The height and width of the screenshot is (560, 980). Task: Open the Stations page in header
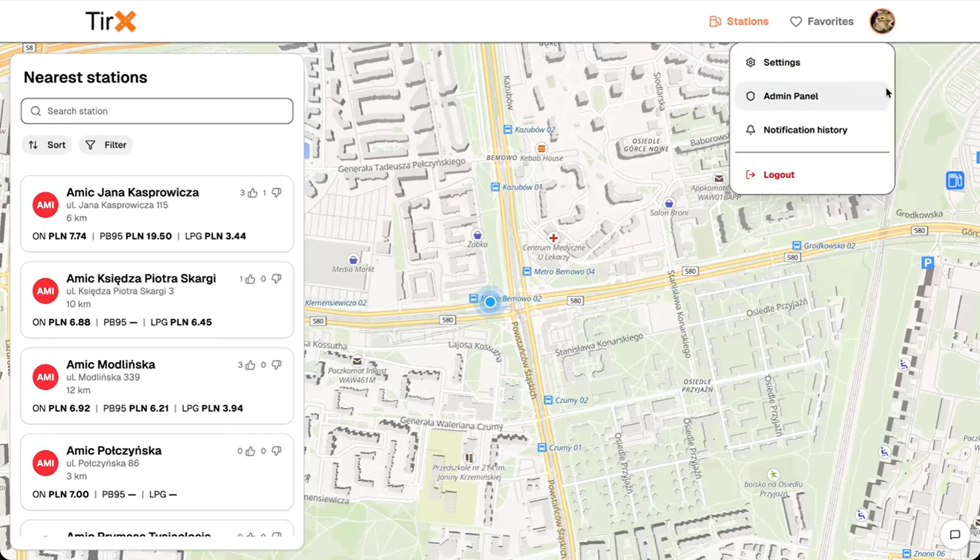click(x=738, y=22)
